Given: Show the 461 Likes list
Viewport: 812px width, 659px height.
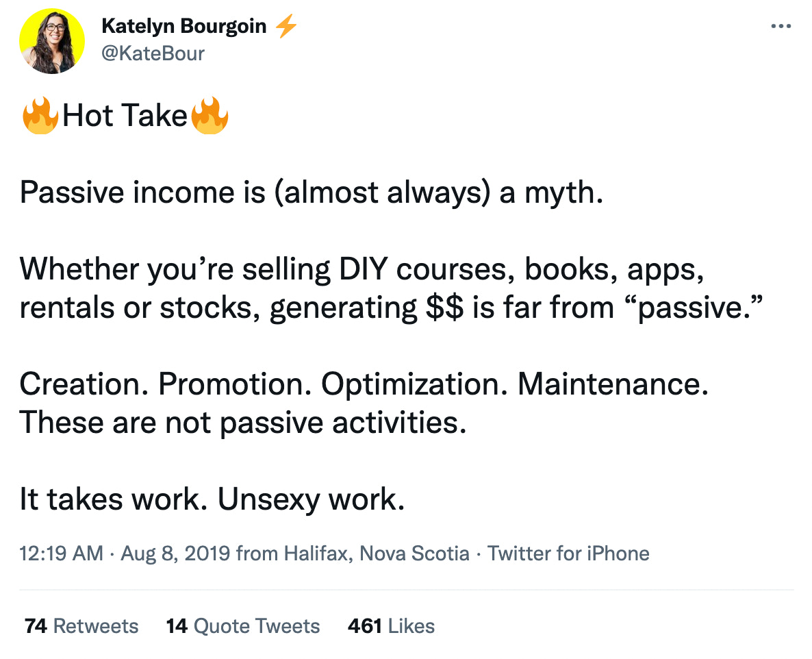Looking at the screenshot, I should 391,626.
